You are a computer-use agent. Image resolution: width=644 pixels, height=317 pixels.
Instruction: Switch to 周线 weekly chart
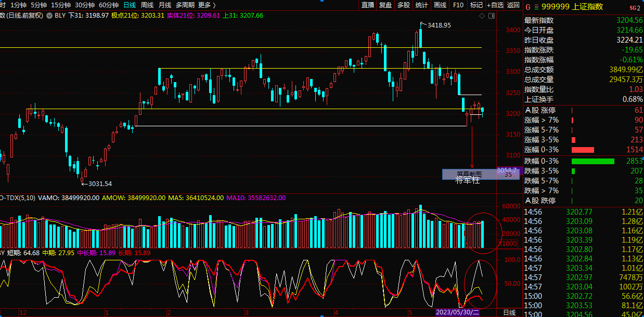(x=147, y=5)
